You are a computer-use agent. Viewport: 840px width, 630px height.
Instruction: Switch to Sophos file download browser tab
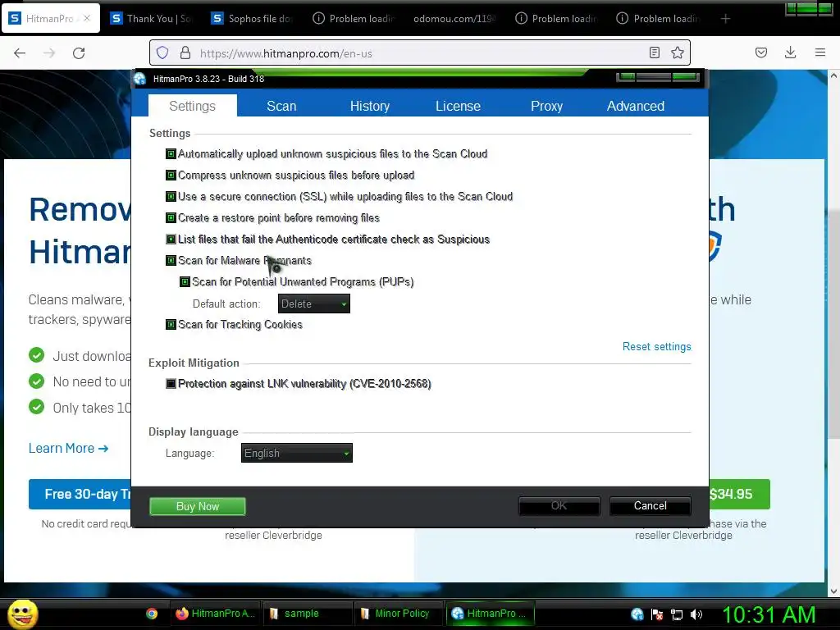coord(252,19)
